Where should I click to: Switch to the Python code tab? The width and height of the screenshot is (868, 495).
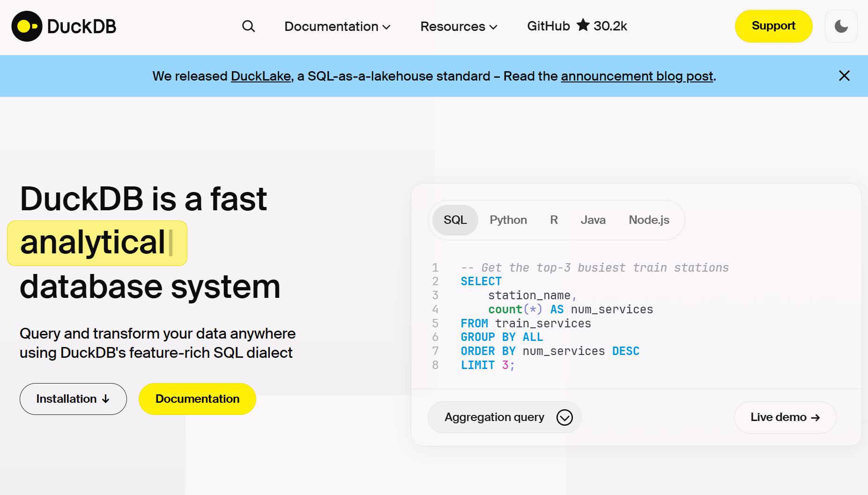click(x=508, y=220)
